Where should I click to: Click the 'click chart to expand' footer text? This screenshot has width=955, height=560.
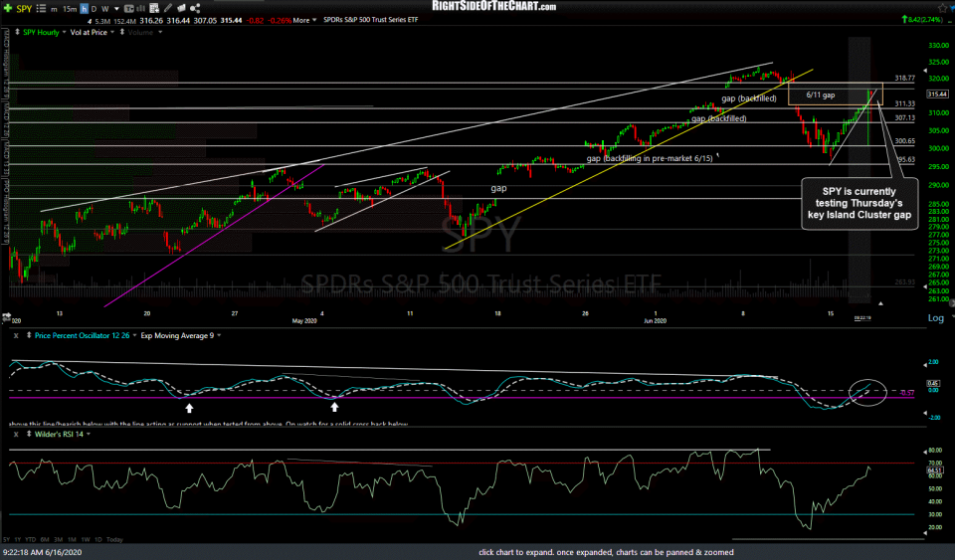tap(606, 553)
